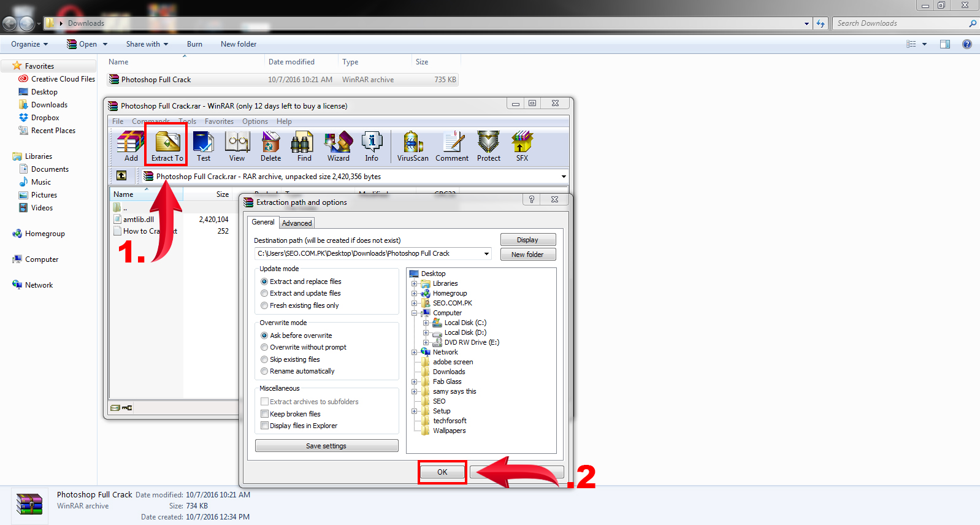Click the VirusScan toolbar icon
The image size is (980, 525).
(x=413, y=147)
